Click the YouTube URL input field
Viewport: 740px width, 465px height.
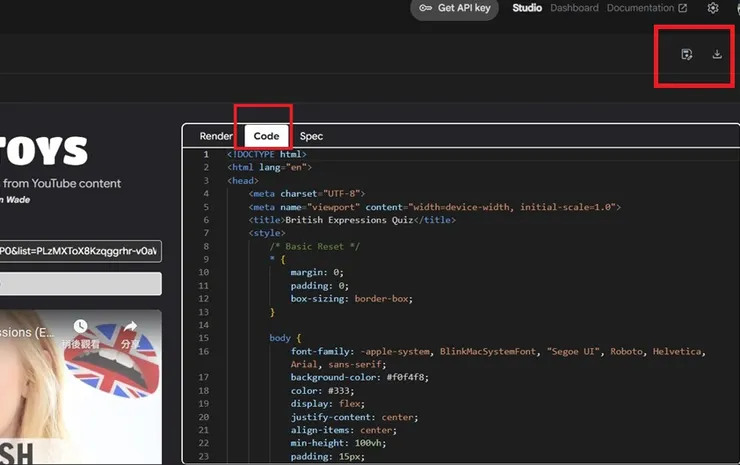[x=80, y=251]
